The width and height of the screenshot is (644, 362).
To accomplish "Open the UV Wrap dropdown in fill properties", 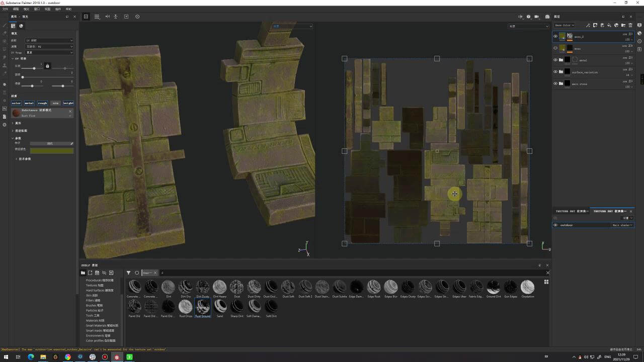I will [x=49, y=52].
